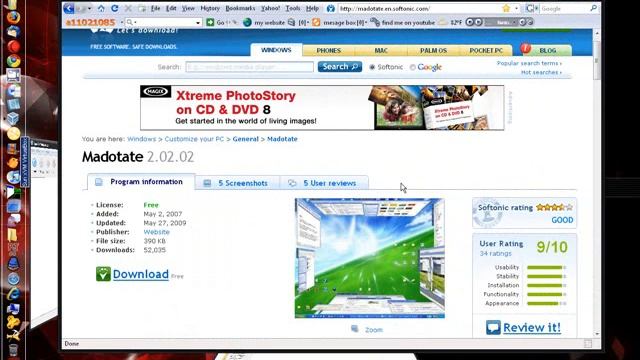Click the red ball icon in dock
The width and height of the screenshot is (640, 360).
[13, 46]
